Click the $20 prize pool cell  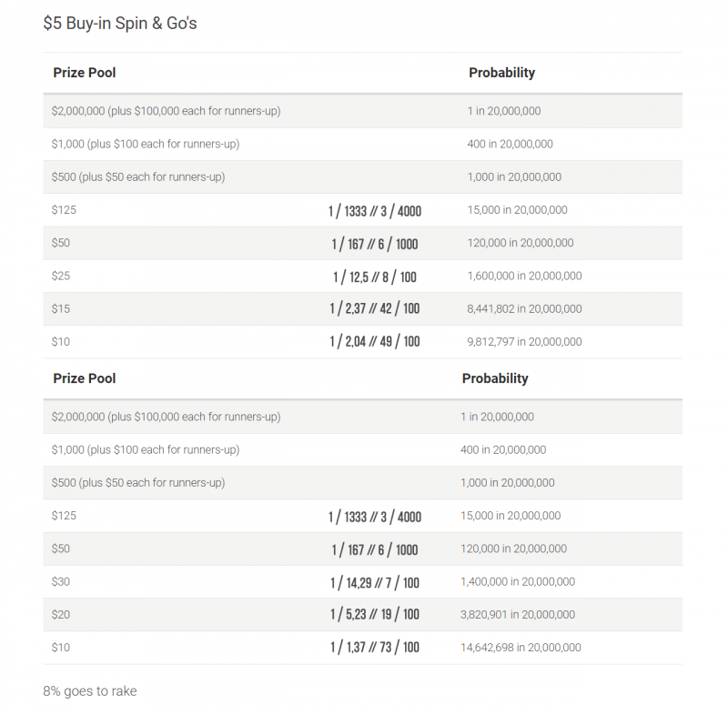(x=61, y=615)
